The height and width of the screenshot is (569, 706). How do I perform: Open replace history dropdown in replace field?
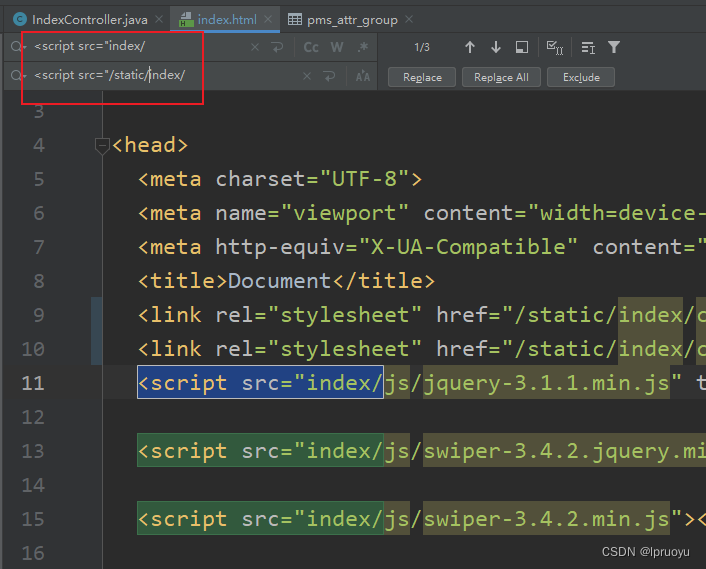[x=18, y=76]
